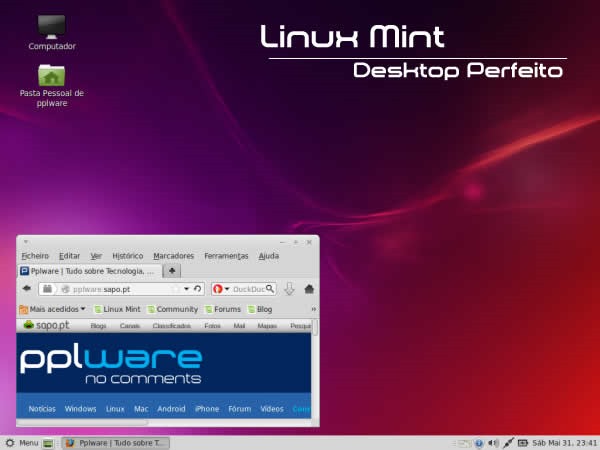Open Android in the pplware nav

[x=171, y=409]
